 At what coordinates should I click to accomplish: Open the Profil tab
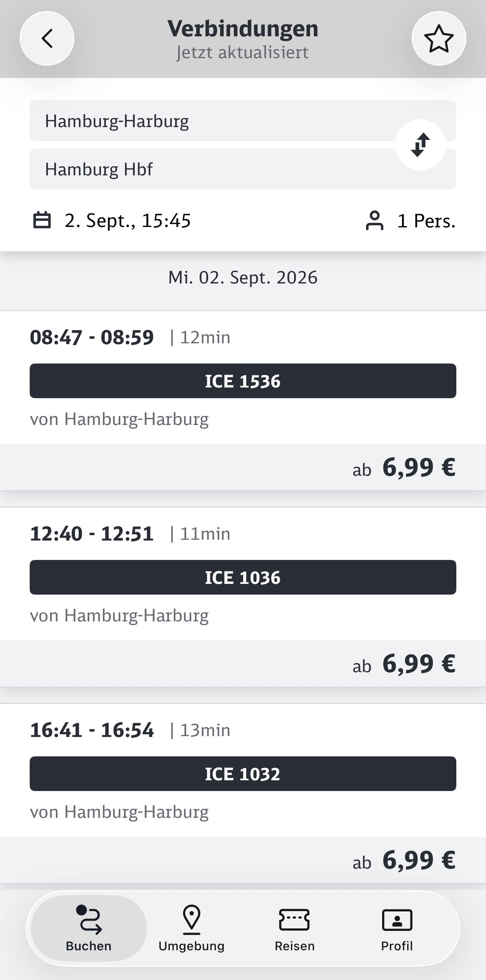coord(397,928)
